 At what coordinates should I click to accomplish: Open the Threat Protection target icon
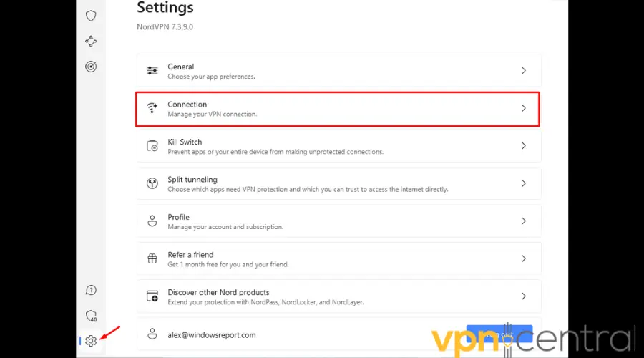click(x=91, y=67)
